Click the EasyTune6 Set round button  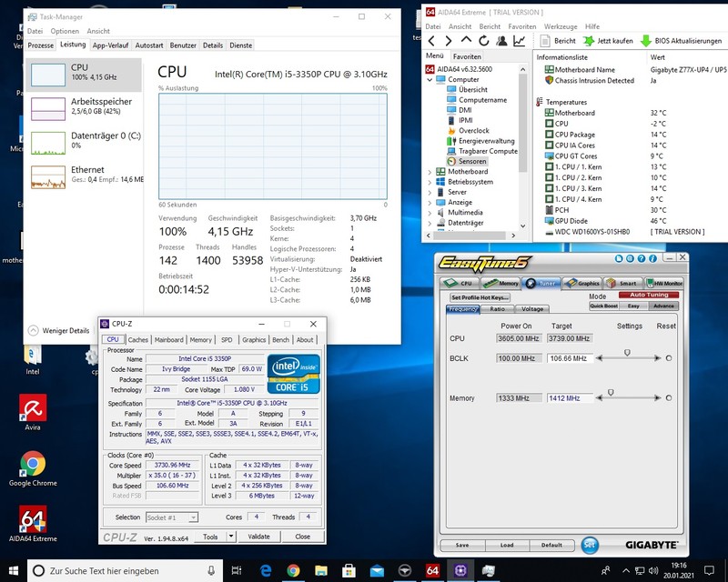590,545
